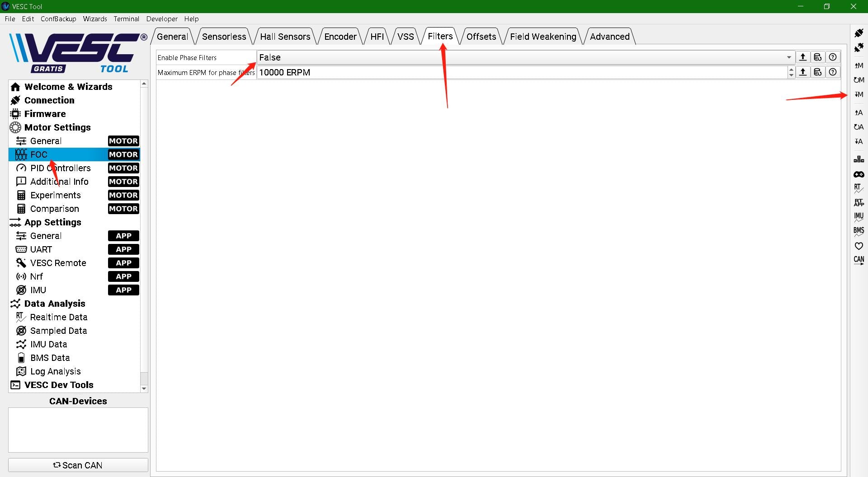This screenshot has height=477, width=868.
Task: Toggle keyboard control icon in right toolbar
Action: 859,159
